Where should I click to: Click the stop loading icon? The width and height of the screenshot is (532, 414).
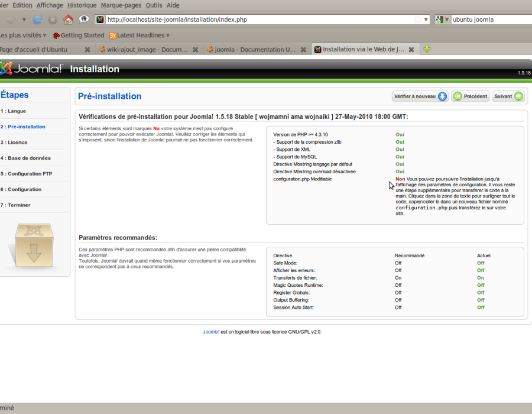click(x=53, y=20)
